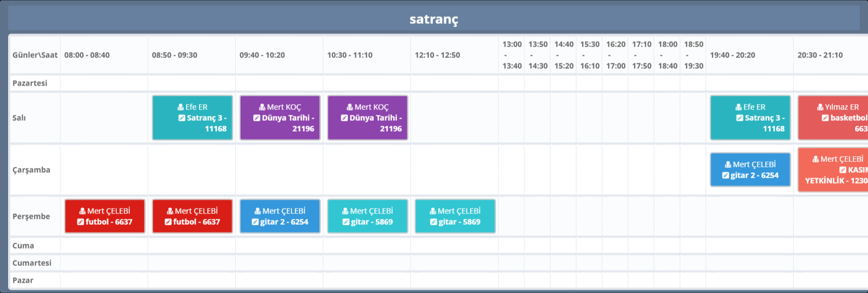868x293 pixels.
Task: Click edit icon on Perşembe 12:10 gitar card
Action: click(433, 222)
